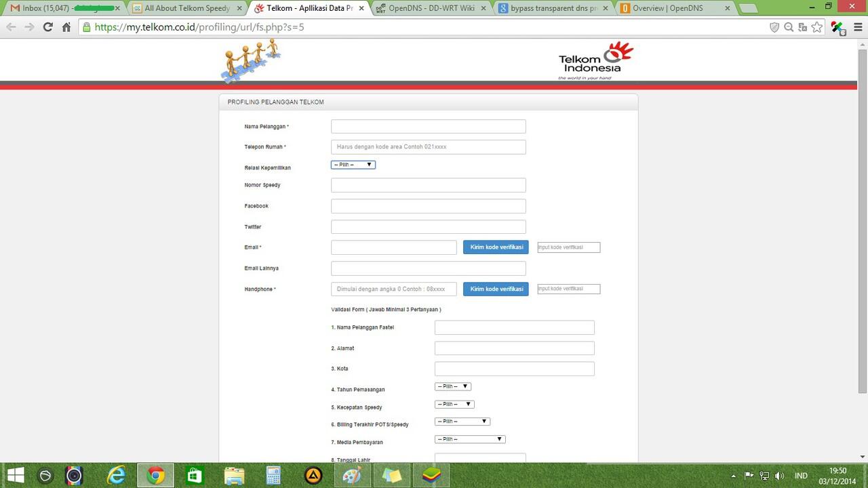
Task: Click the bookmark star in the address bar
Action: point(816,27)
